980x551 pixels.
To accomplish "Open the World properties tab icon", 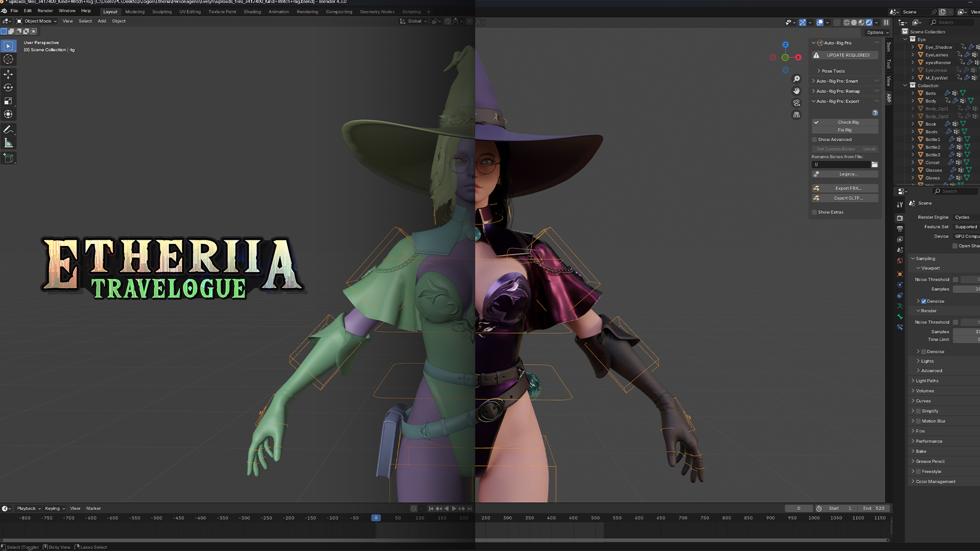I will click(900, 261).
